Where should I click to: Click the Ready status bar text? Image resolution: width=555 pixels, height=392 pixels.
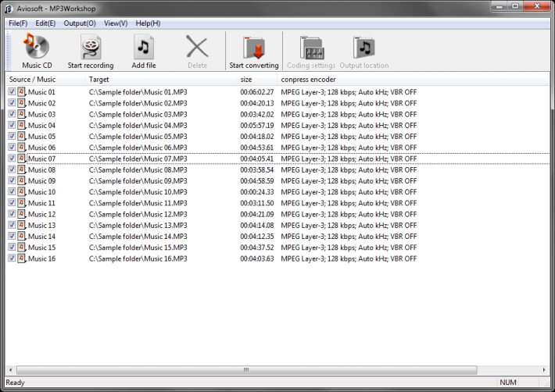15,383
